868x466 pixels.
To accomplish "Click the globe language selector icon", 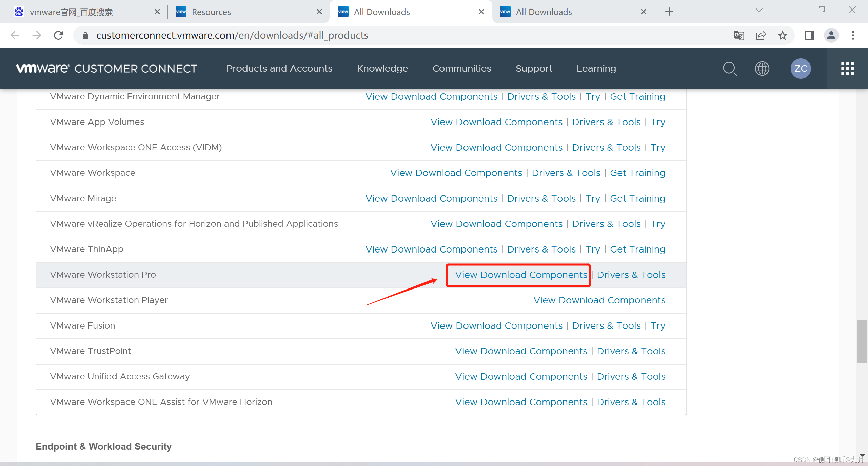I will [x=762, y=69].
